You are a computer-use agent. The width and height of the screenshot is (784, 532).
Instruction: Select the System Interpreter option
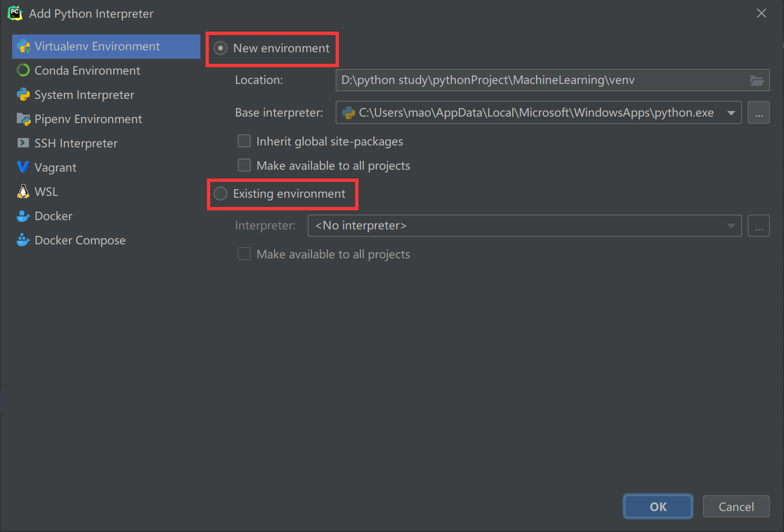tap(84, 95)
